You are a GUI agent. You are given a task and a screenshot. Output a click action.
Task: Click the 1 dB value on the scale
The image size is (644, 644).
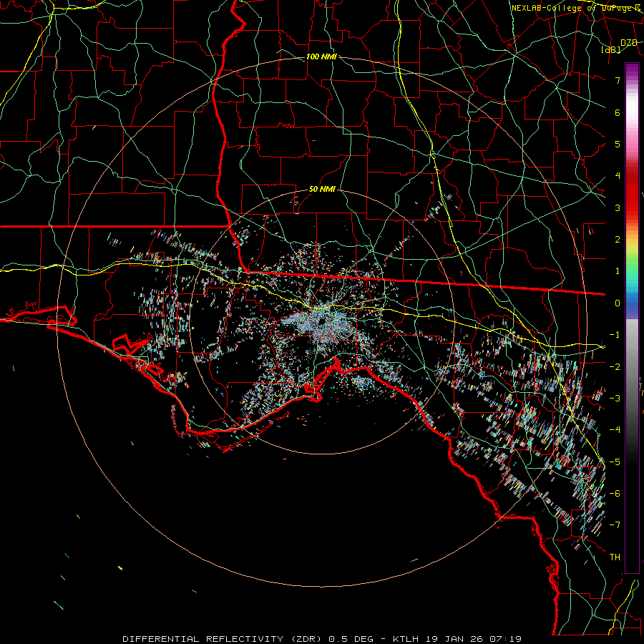618,271
